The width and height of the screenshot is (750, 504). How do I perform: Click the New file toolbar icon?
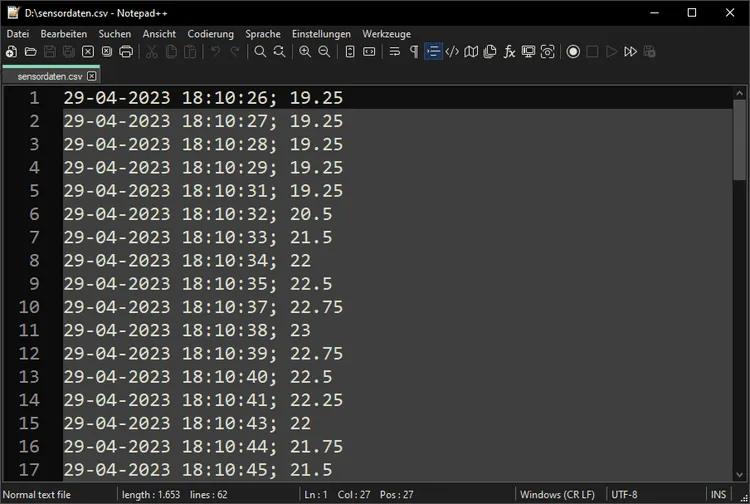[11, 52]
